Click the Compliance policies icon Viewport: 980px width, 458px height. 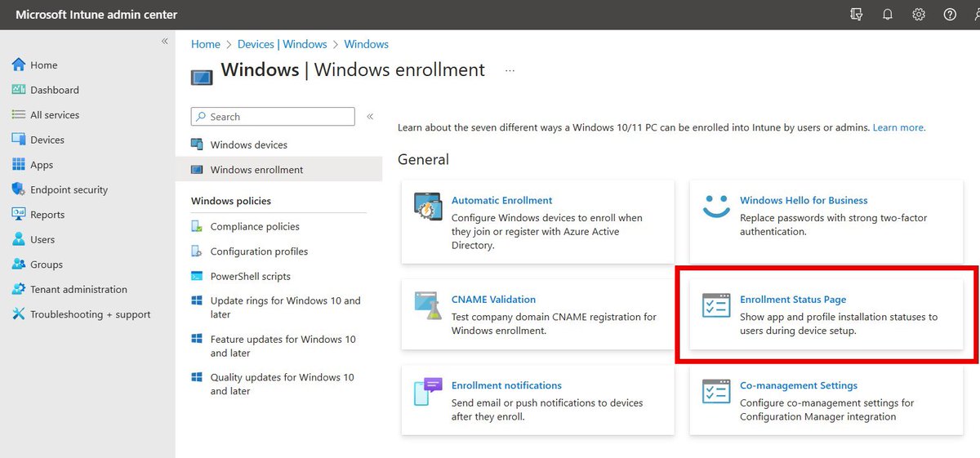pos(197,227)
